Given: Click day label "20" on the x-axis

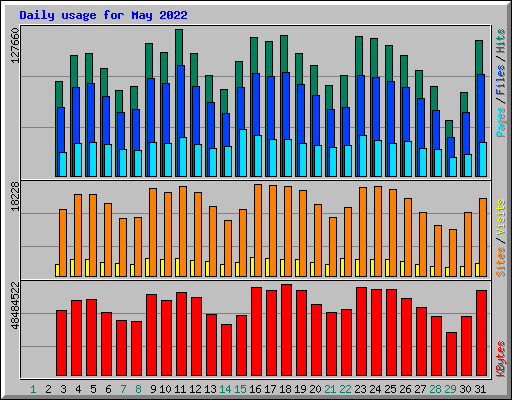Looking at the screenshot, I should click(315, 389).
